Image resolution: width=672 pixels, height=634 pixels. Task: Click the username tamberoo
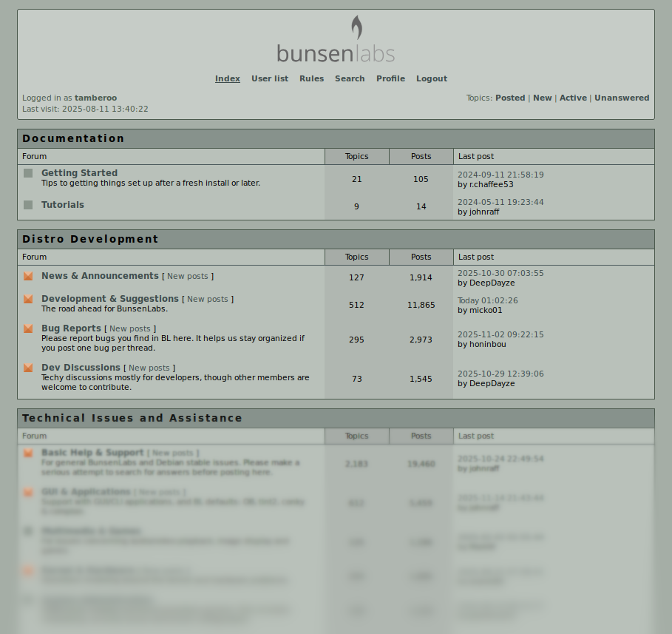pyautogui.click(x=95, y=98)
